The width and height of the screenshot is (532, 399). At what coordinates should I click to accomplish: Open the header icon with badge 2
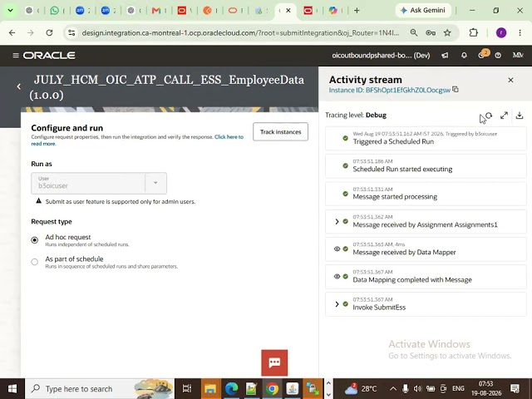pyautogui.click(x=482, y=55)
